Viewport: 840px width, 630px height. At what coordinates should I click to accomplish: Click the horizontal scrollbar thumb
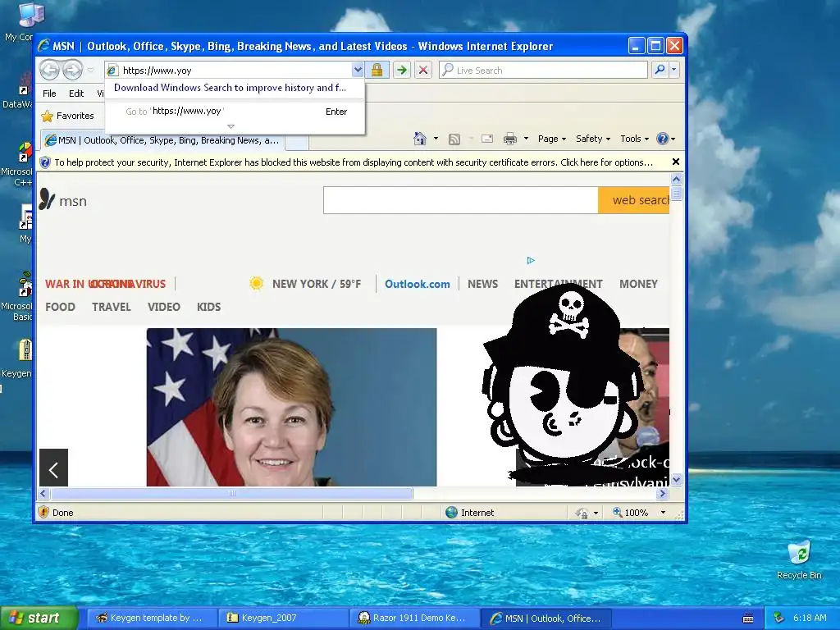231,493
